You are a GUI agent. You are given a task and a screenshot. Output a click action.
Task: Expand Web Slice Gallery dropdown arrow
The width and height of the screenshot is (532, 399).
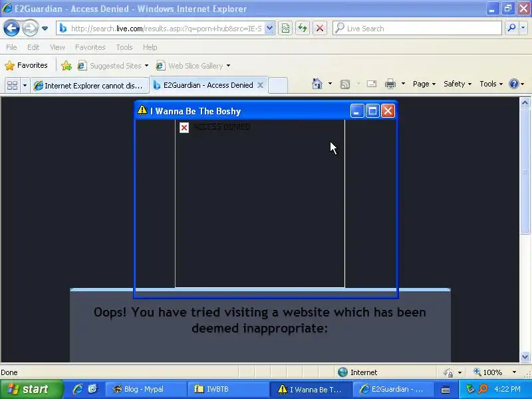tap(228, 65)
